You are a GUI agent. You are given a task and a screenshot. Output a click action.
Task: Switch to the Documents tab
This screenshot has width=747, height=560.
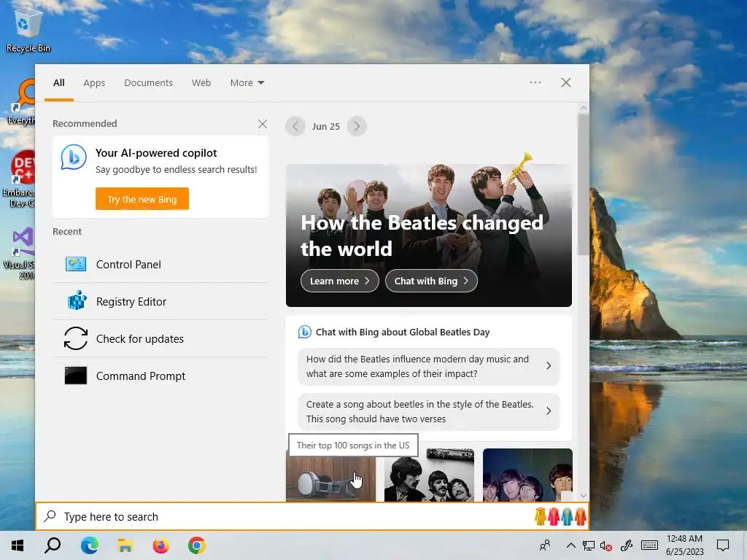pos(148,83)
